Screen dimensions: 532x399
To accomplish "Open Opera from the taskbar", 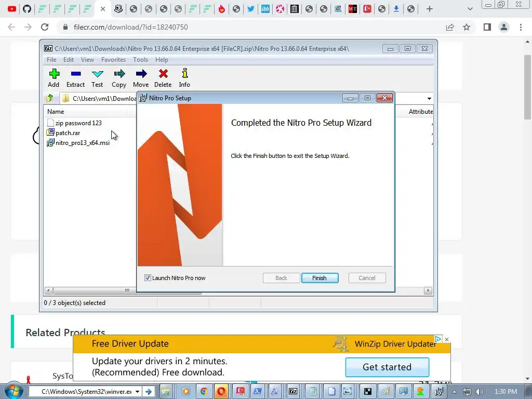I will 221,392.
